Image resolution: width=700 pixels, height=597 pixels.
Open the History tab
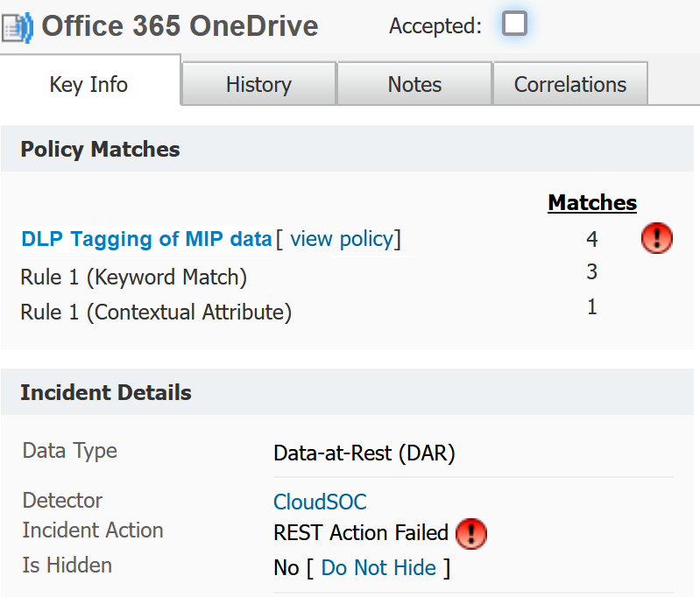258,85
